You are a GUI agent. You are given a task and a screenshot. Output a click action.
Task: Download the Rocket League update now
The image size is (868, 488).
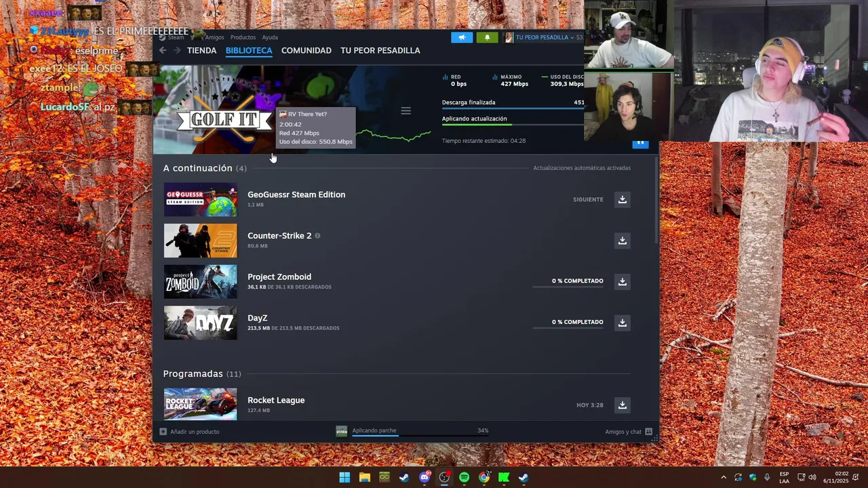pyautogui.click(x=622, y=405)
